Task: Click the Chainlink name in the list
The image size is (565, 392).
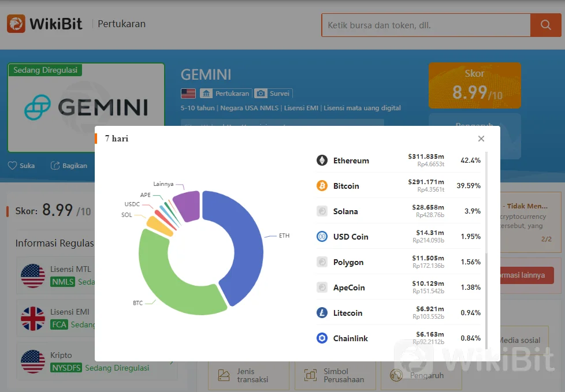Action: [350, 338]
